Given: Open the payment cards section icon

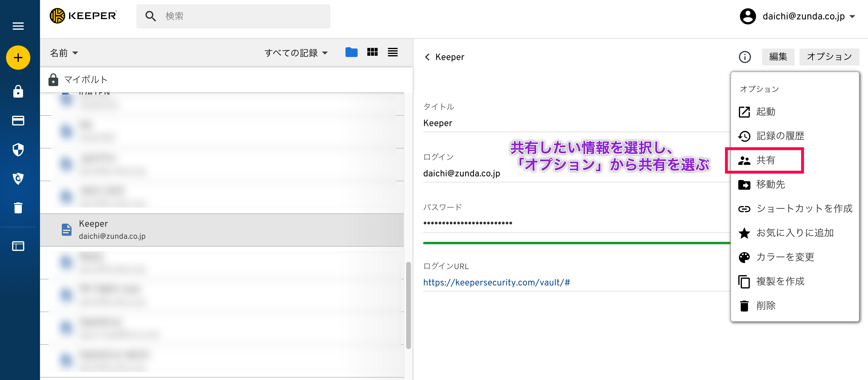Looking at the screenshot, I should pyautogui.click(x=18, y=121).
